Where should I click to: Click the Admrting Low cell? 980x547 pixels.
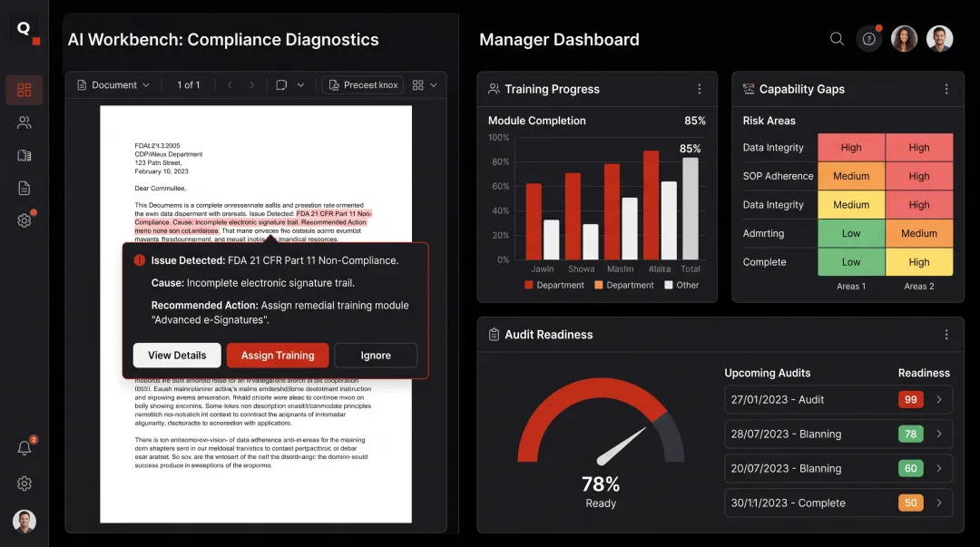tap(851, 233)
